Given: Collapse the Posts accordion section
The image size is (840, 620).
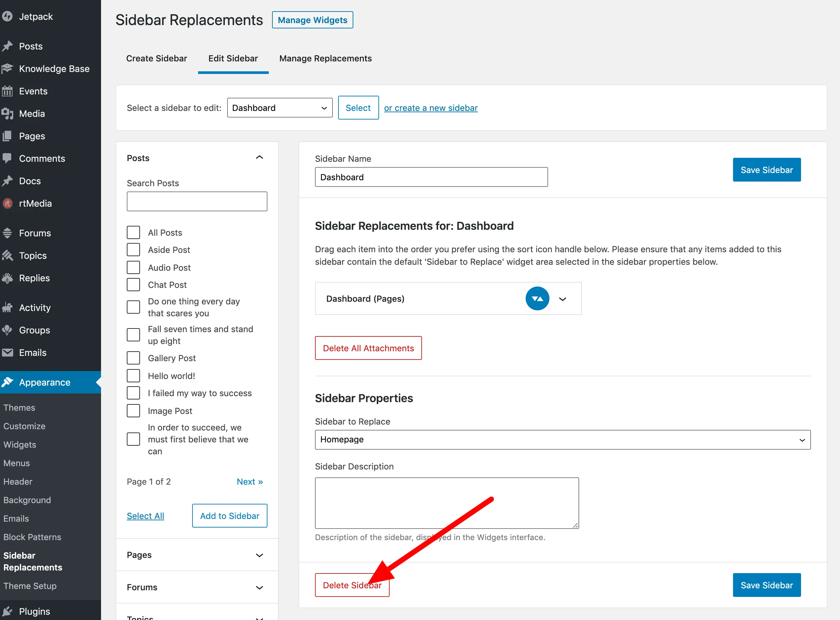Looking at the screenshot, I should point(259,157).
